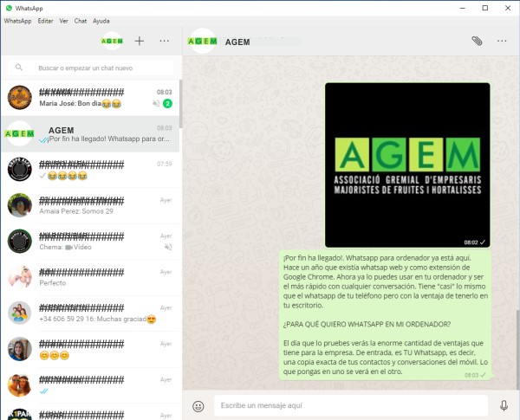520x420 pixels.
Task: Click avatar of Maria José group chat
Action: (20, 98)
